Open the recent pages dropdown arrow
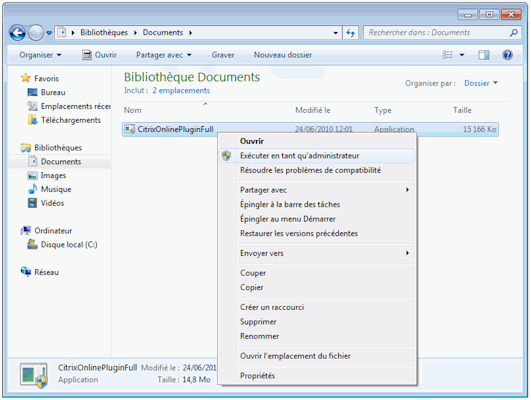531x400 pixels. pos(49,33)
